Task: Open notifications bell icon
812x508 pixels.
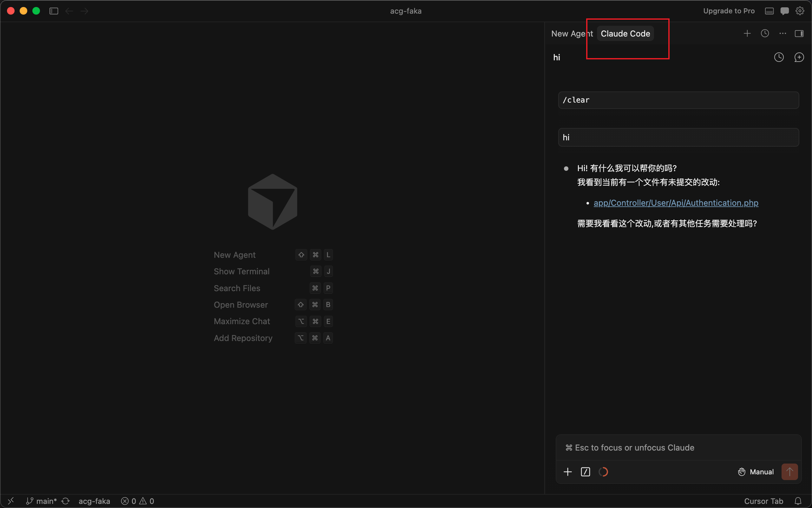Action: coord(798,501)
